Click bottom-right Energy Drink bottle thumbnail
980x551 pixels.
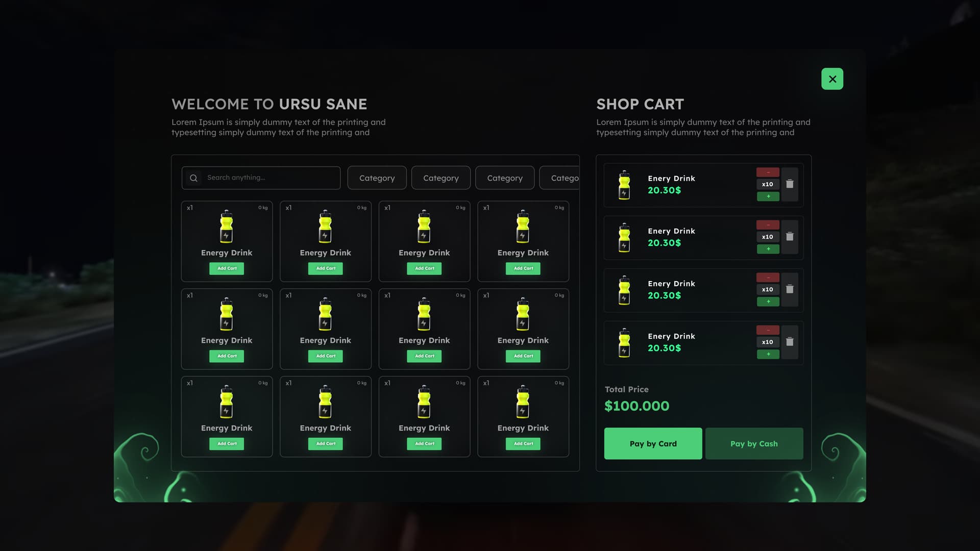523,402
